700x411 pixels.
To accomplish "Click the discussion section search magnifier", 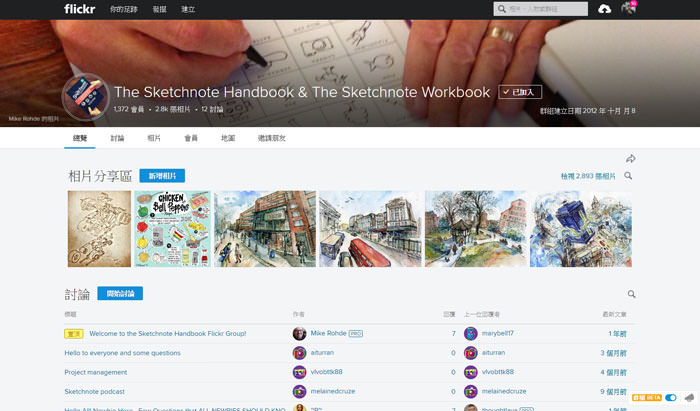I will point(631,294).
